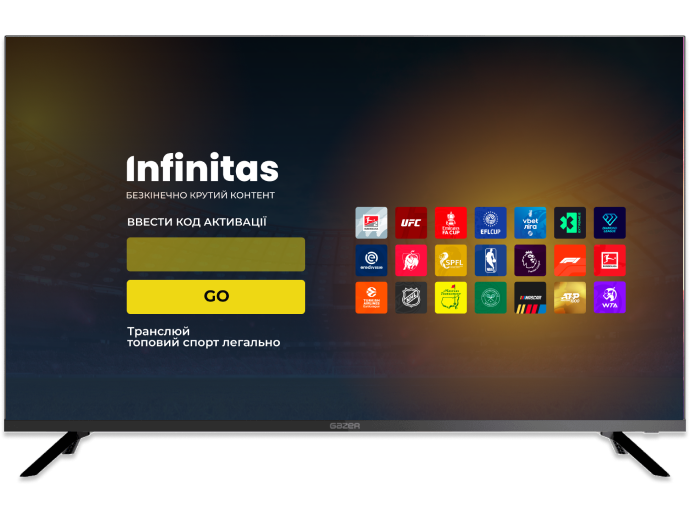
Task: Click the activation code input field
Action: 216,254
